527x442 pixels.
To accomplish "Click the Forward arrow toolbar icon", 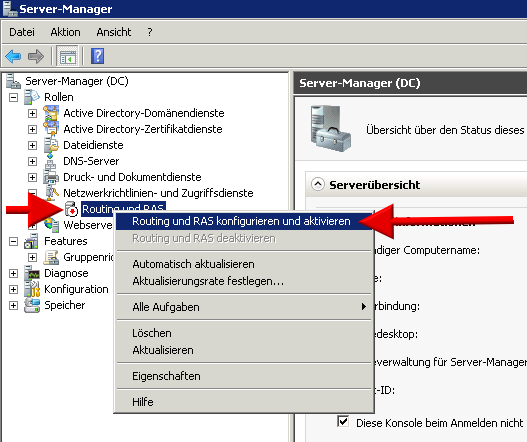I will [x=36, y=56].
